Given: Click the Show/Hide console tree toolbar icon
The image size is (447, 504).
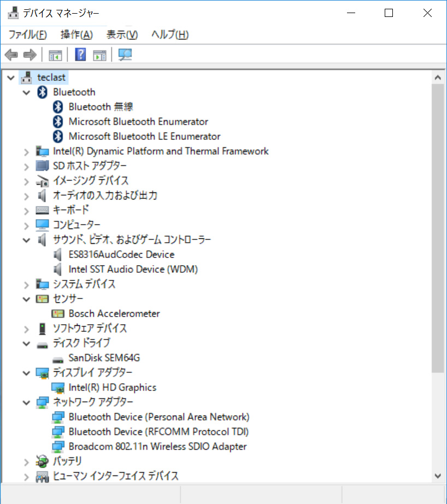Looking at the screenshot, I should [55, 54].
